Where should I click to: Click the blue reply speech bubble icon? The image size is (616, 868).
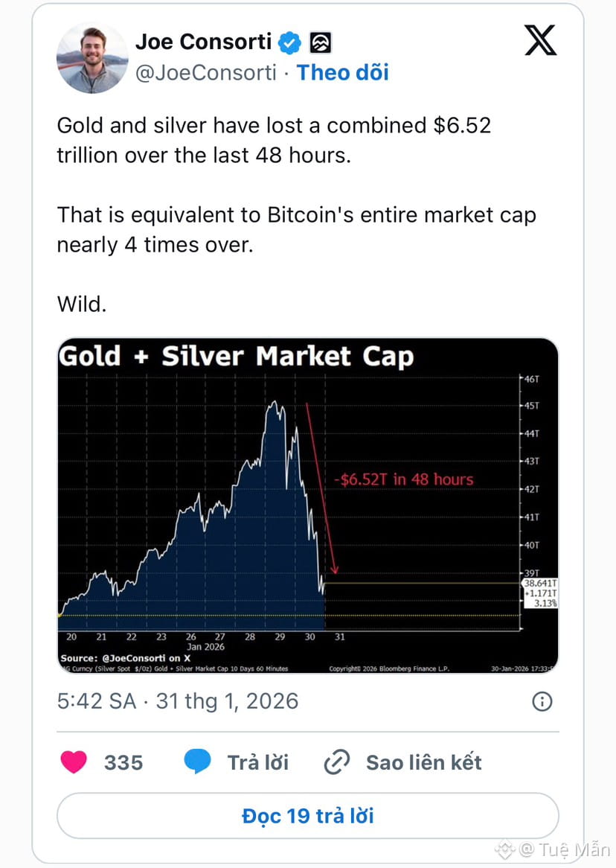point(197,762)
